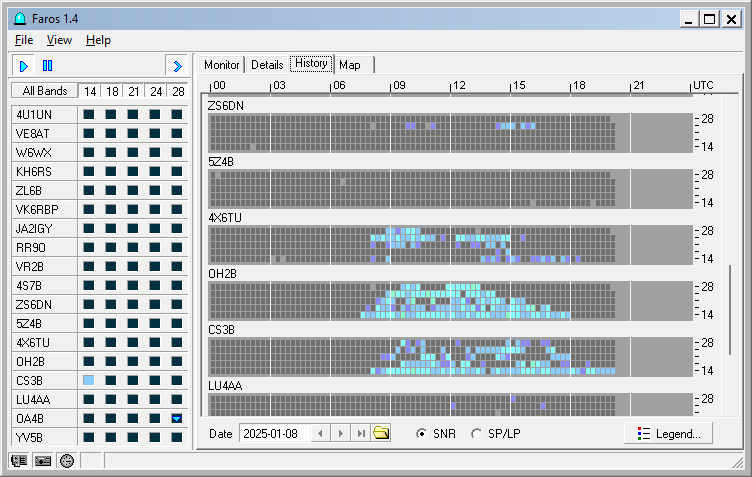The image size is (752, 477).
Task: Toggle the CS3B 14 MHz indicator square
Action: pos(89,381)
